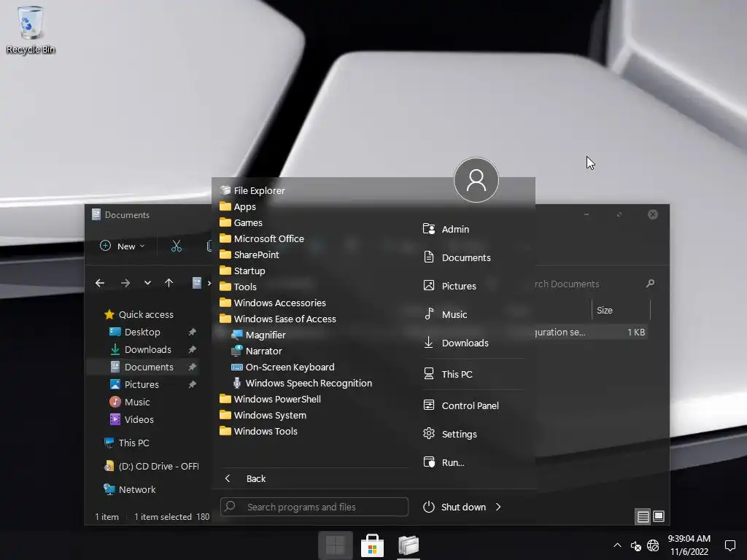Click pin icon beside Pictures sidebar entry
The height and width of the screenshot is (560, 747).
coord(193,385)
